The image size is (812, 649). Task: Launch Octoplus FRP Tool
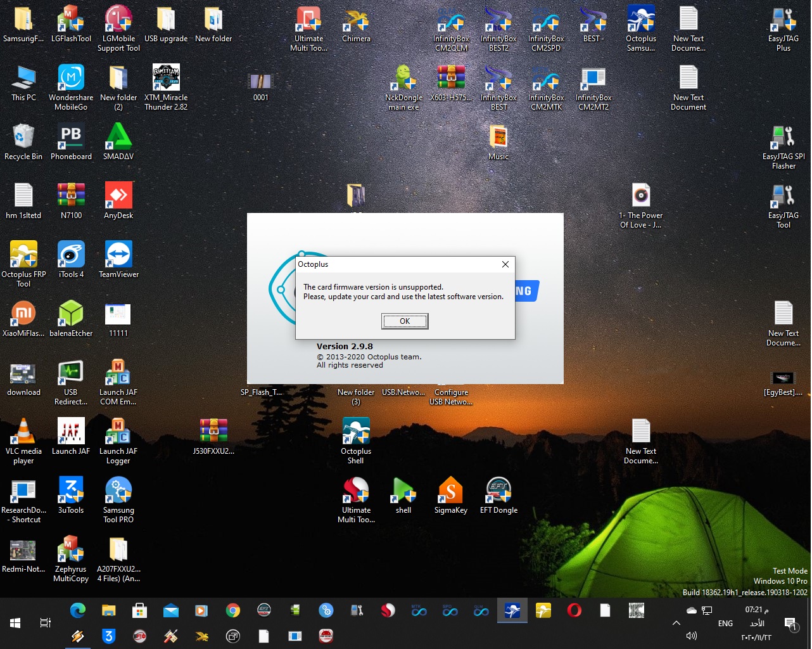coord(23,265)
